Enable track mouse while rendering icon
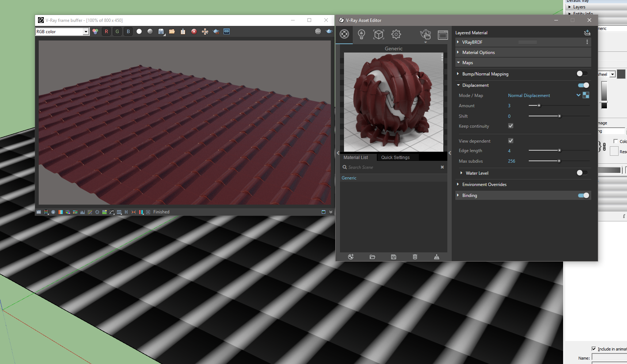627x364 pixels. coord(205,31)
